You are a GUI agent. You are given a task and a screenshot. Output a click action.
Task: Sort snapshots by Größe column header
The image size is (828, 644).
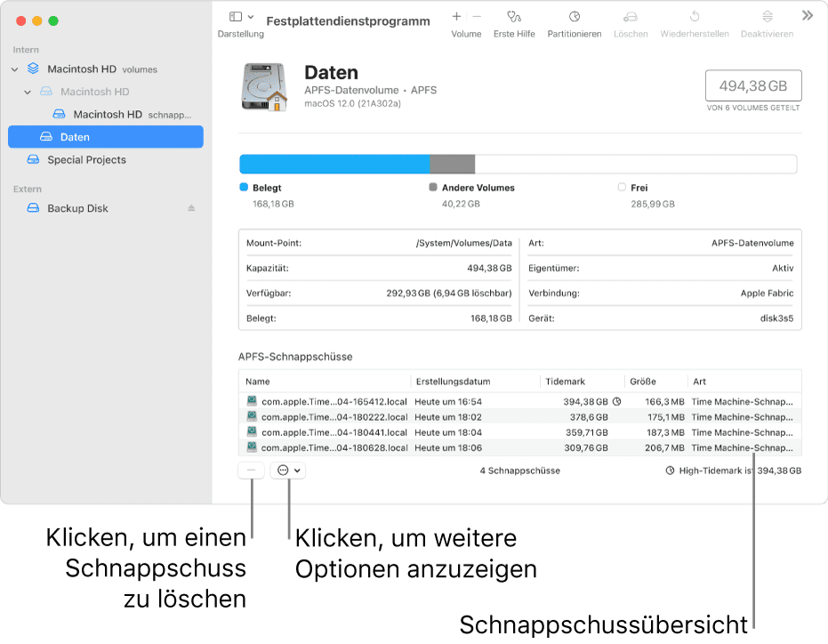[643, 382]
